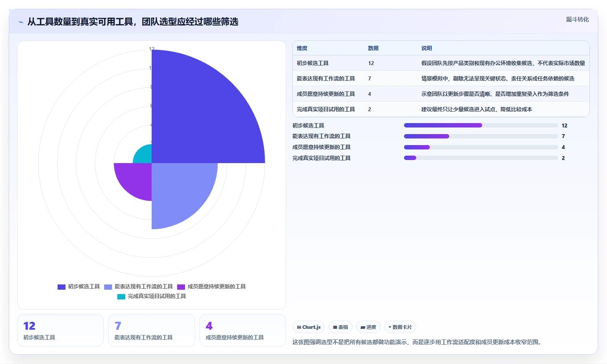607x364 pixels.
Task: Click description starting 建议最终只让少量候选
Action: (x=476, y=109)
